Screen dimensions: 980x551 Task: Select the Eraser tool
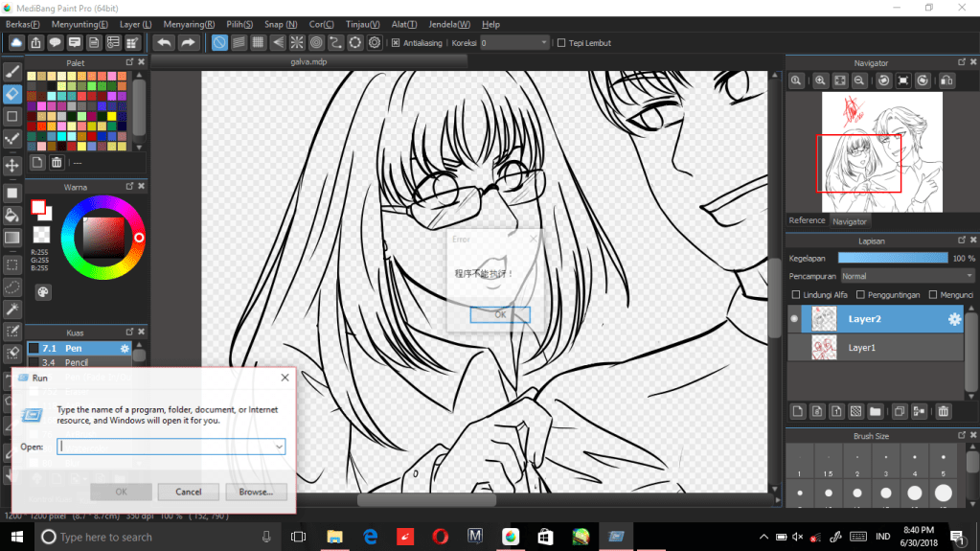pos(12,94)
